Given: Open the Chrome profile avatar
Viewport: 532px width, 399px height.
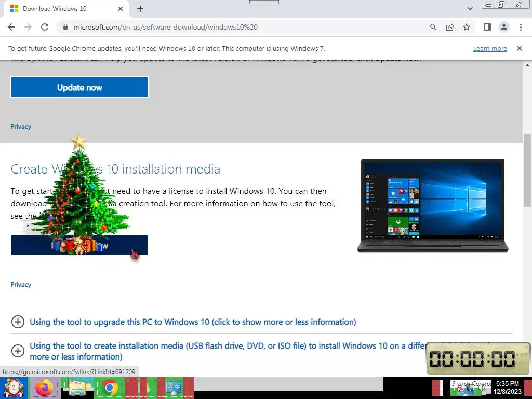Looking at the screenshot, I should 504,27.
